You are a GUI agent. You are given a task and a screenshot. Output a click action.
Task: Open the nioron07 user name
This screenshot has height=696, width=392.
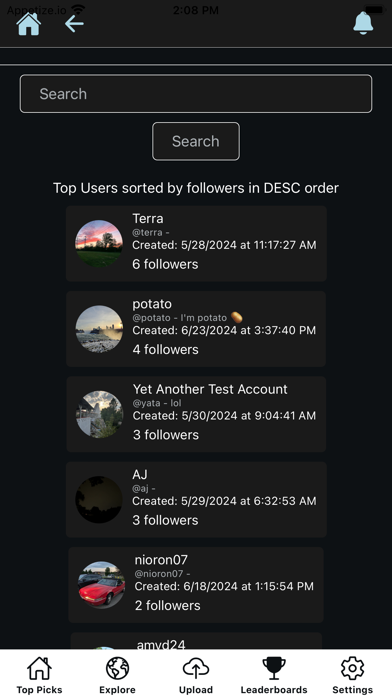click(x=161, y=560)
